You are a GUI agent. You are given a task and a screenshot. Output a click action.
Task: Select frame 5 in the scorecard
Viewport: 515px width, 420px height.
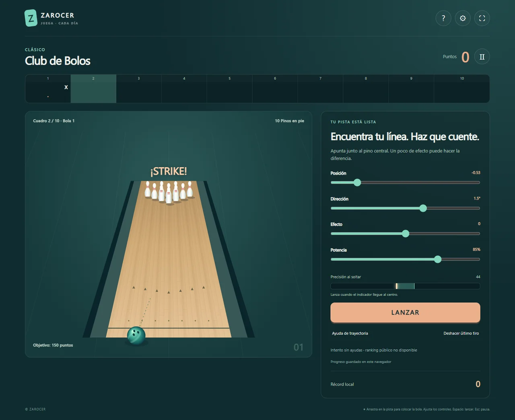click(x=230, y=89)
